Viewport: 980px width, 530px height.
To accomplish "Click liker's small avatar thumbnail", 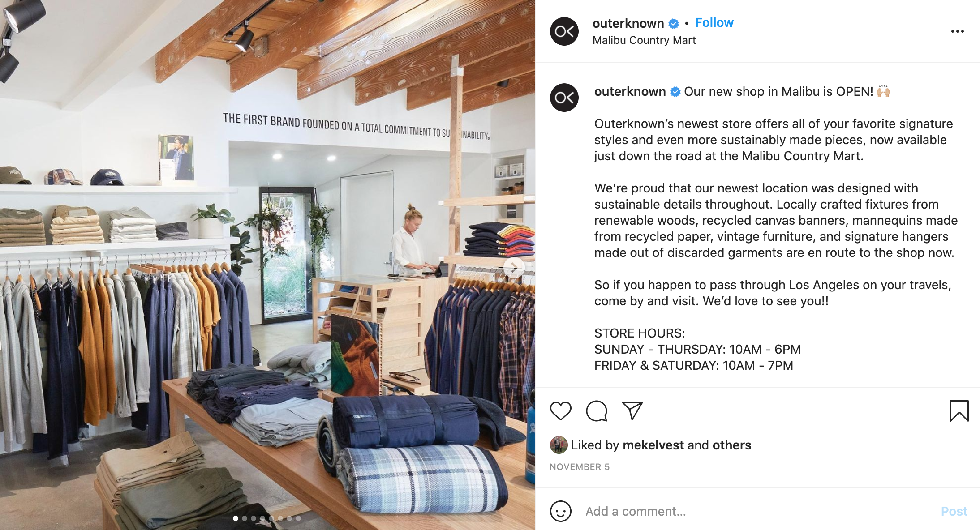I will (x=559, y=445).
